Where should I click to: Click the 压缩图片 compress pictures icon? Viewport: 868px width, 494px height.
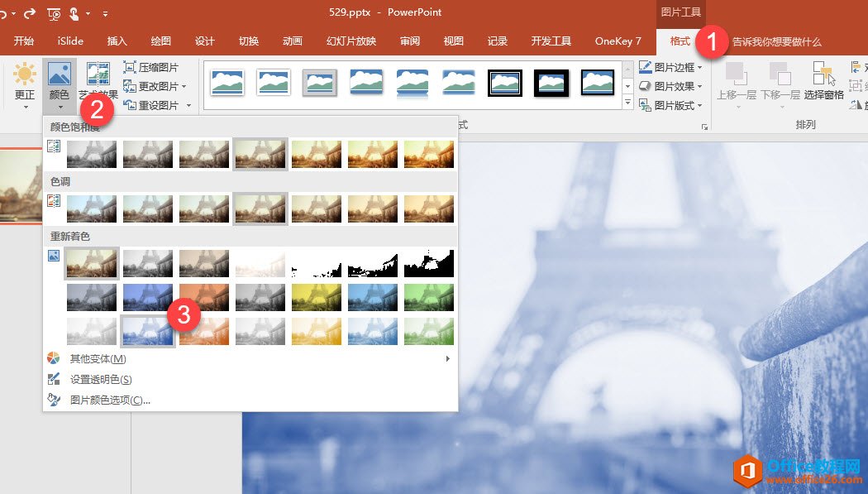point(130,68)
